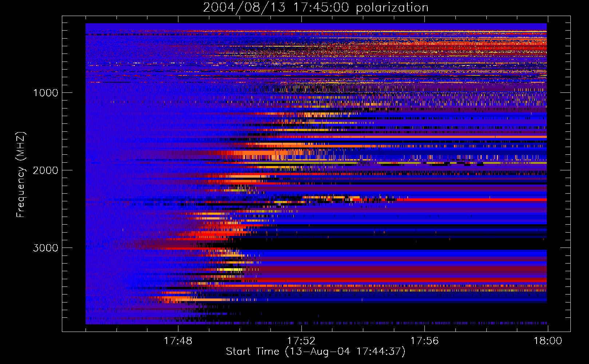Viewport: 589px width, 364px height.
Task: Click the plot title '2004/08/13 17:45:00 polarization'
Action: (x=316, y=8)
